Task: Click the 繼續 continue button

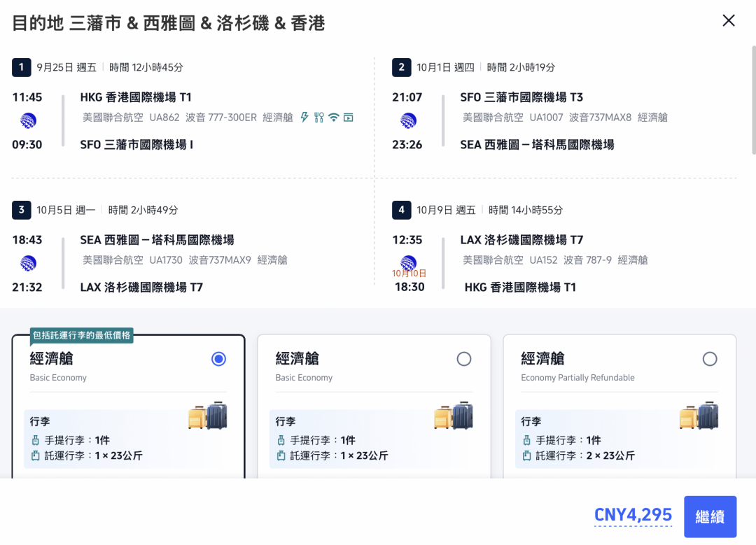Action: [710, 516]
